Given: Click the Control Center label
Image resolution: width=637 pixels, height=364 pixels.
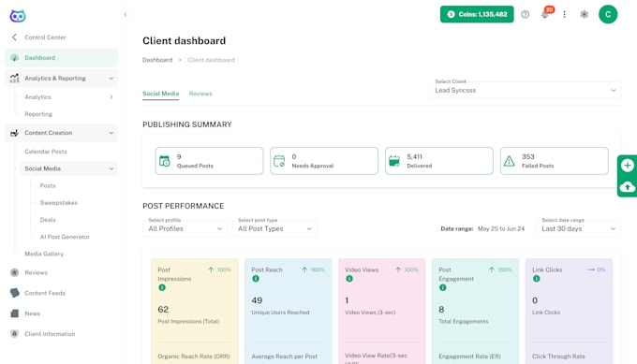Looking at the screenshot, I should click(45, 37).
